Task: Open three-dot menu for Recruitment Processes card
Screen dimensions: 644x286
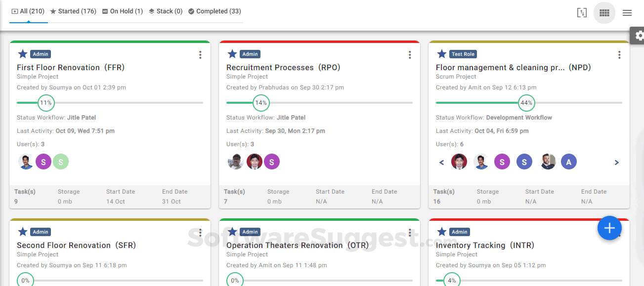Action: click(x=410, y=55)
